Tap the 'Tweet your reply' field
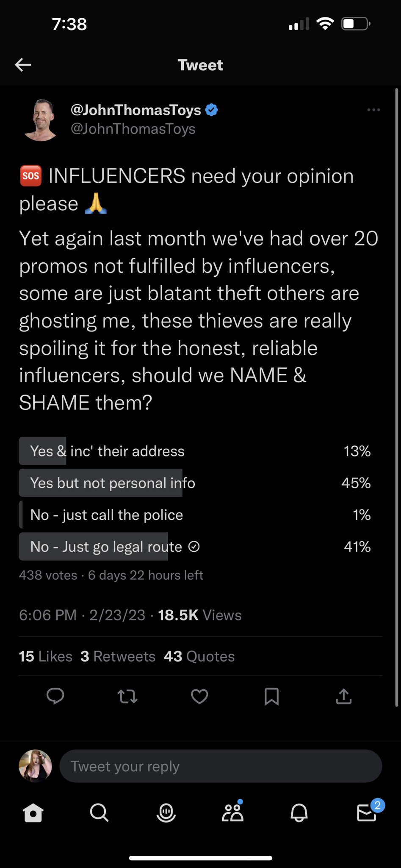Screen dimensions: 401x868 pos(221,766)
